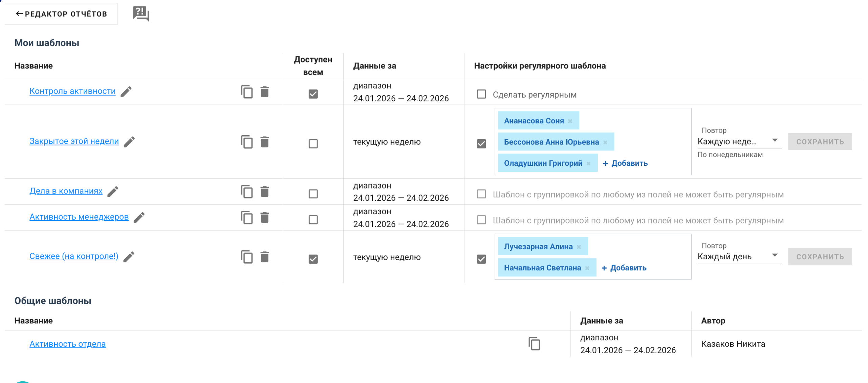868x383 pixels.
Task: Remove Ананасова Соня from recipients
Action: 570,121
